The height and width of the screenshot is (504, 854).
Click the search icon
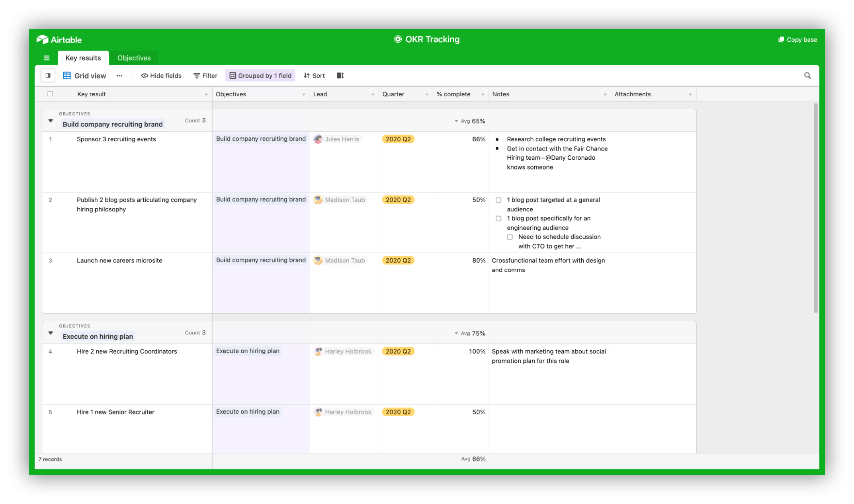(808, 76)
